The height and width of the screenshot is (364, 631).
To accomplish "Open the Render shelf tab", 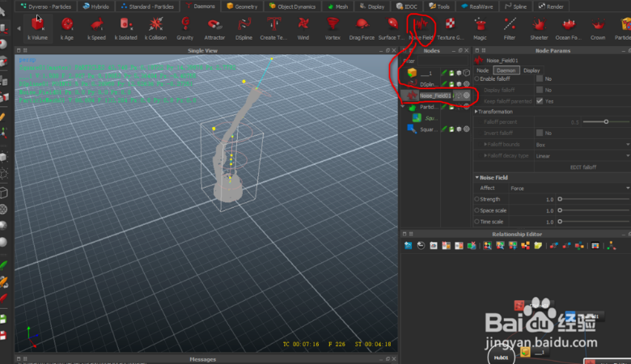I will 551,6.
